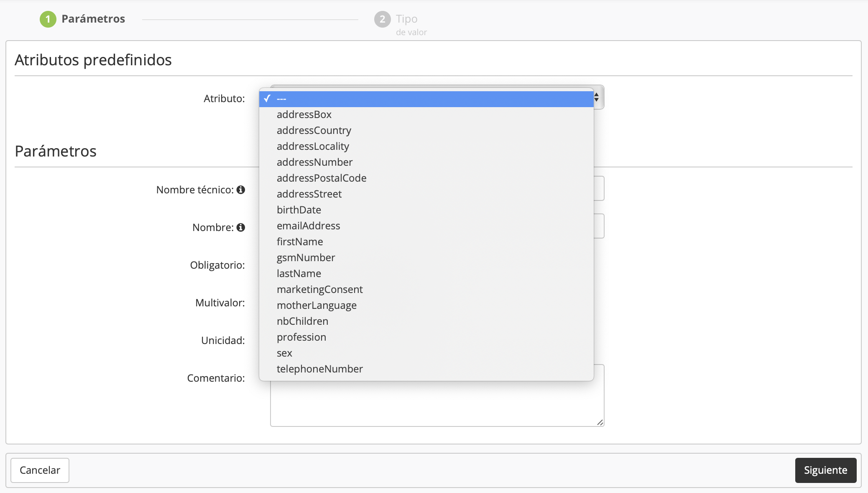Screen dimensions: 868x493
Task: Select nbChildren attribute
Action: pos(302,321)
